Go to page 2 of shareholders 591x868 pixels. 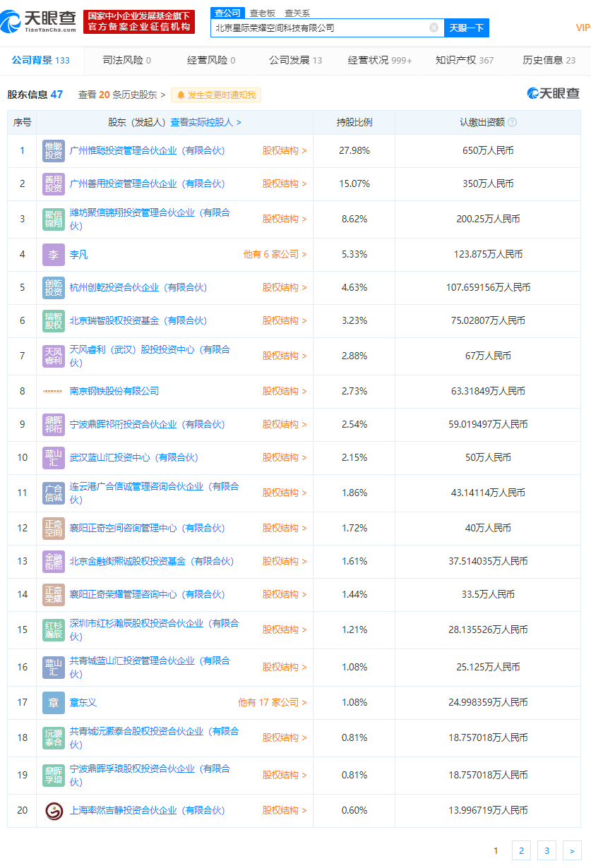pyautogui.click(x=521, y=850)
